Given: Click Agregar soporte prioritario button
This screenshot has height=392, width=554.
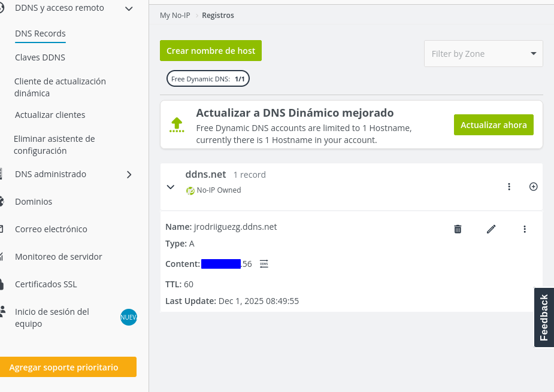Looking at the screenshot, I should click(x=68, y=367).
